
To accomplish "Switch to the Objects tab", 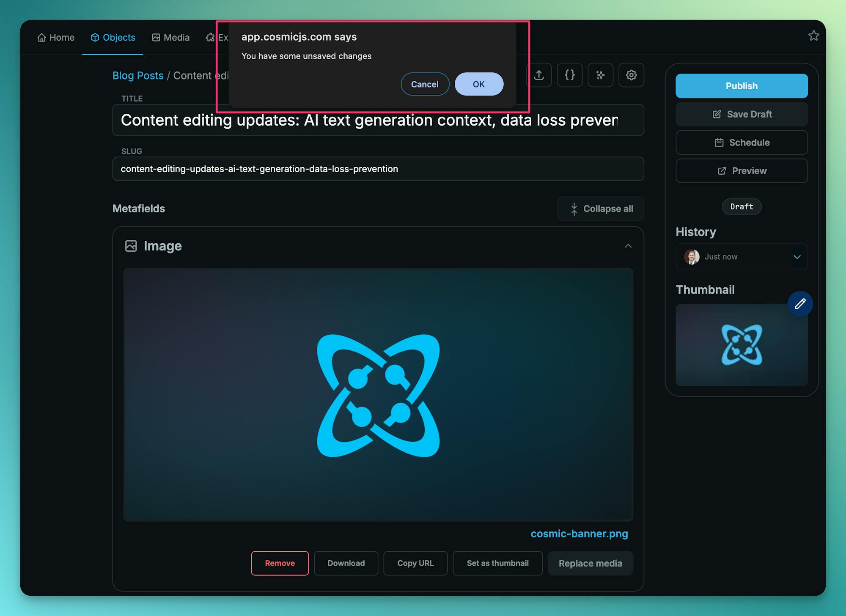I will (113, 38).
